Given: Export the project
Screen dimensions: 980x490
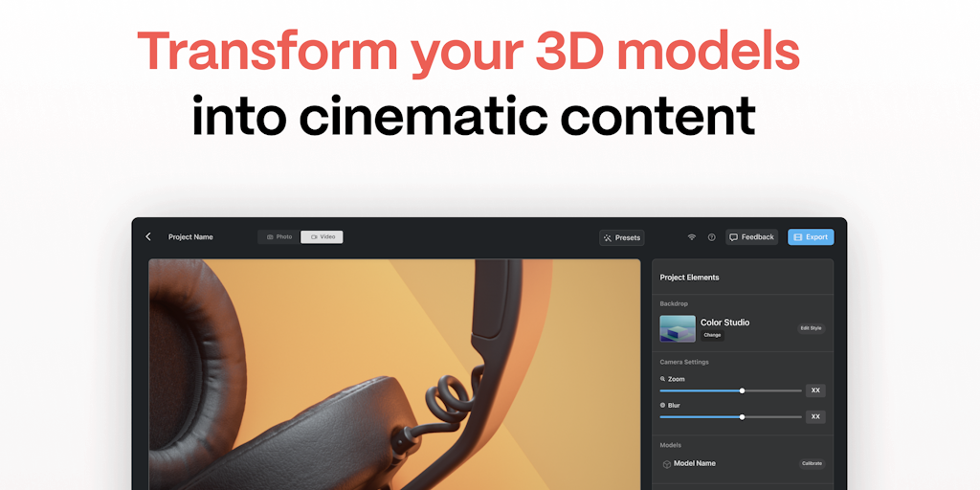Looking at the screenshot, I should pyautogui.click(x=811, y=237).
